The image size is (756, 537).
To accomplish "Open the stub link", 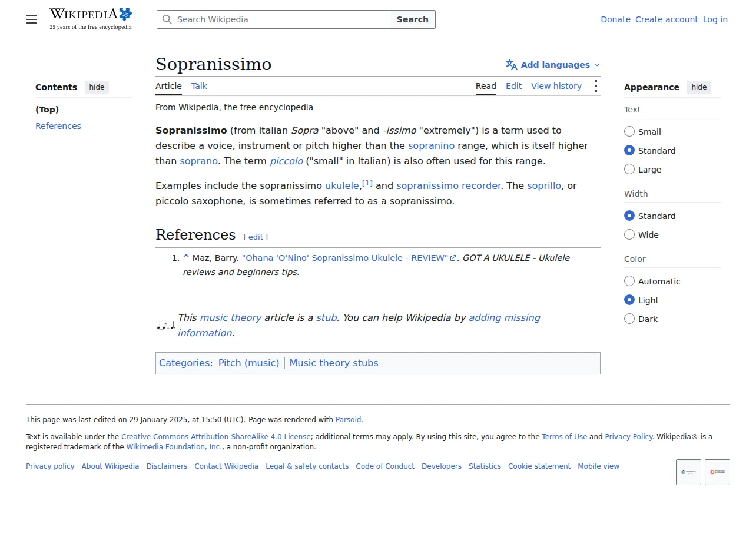I will tap(327, 317).
